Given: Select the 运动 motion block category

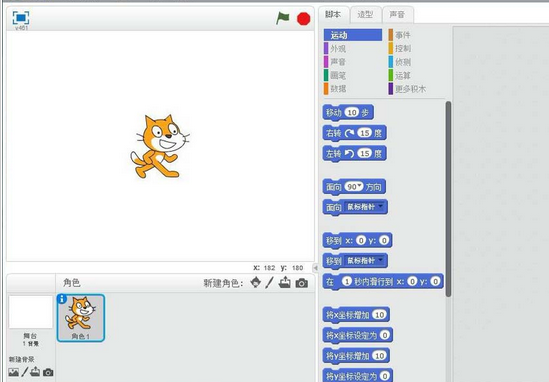Looking at the screenshot, I should click(x=353, y=35).
